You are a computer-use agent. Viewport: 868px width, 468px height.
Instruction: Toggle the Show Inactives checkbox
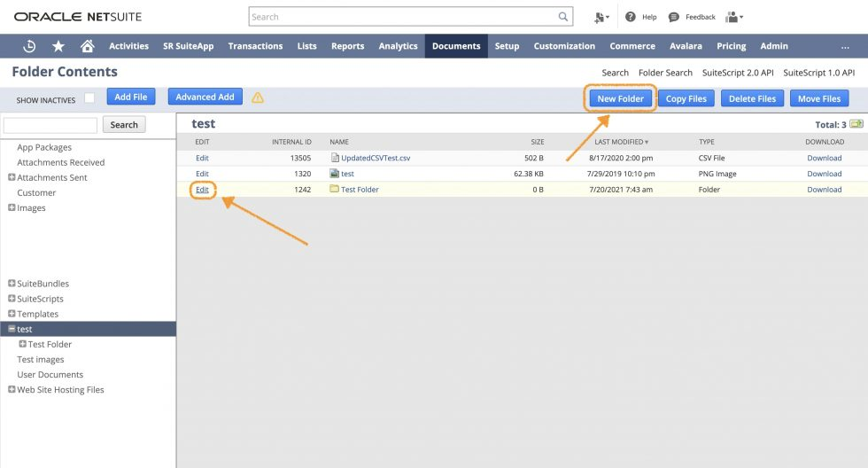coord(89,98)
